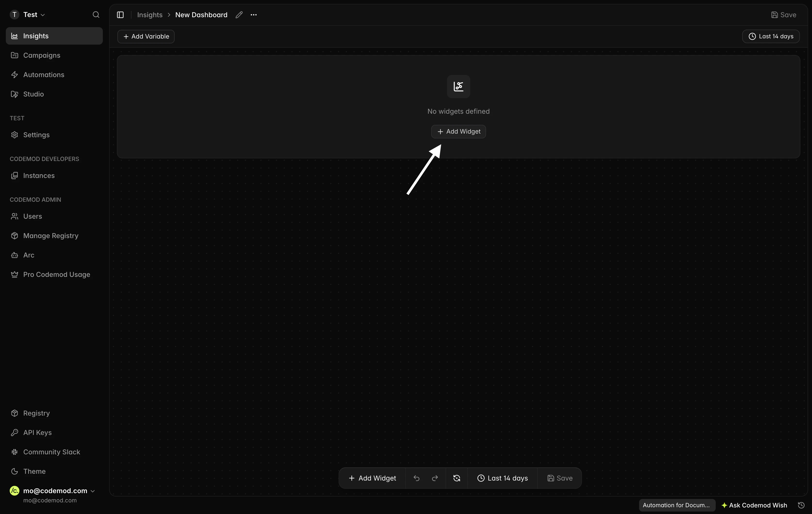Screen dimensions: 812x514
Task: Click the T workspace avatar
Action: 15,15
